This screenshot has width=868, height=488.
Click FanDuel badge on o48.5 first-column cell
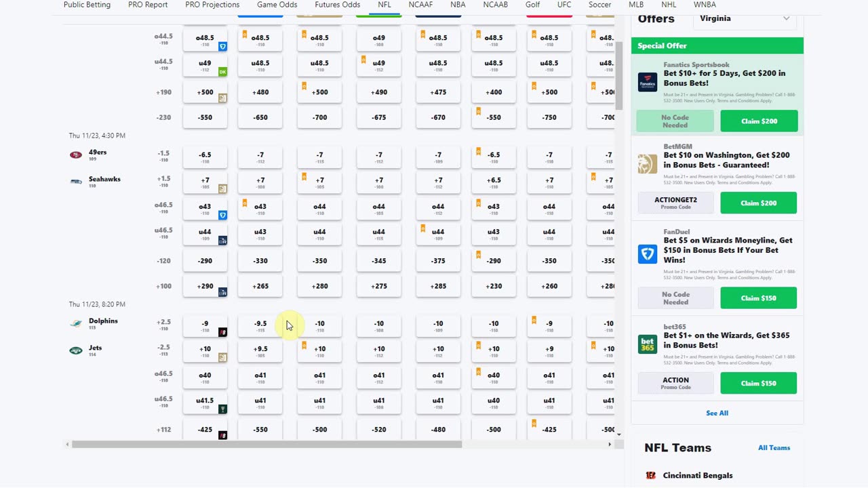pos(222,47)
